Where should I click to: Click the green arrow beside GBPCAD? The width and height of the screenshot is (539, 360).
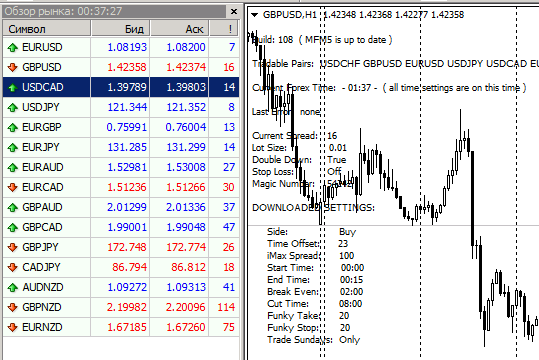tap(13, 227)
